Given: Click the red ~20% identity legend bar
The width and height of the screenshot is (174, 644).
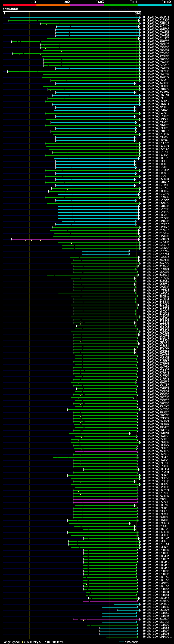Looking at the screenshot, I should click(19, 5).
